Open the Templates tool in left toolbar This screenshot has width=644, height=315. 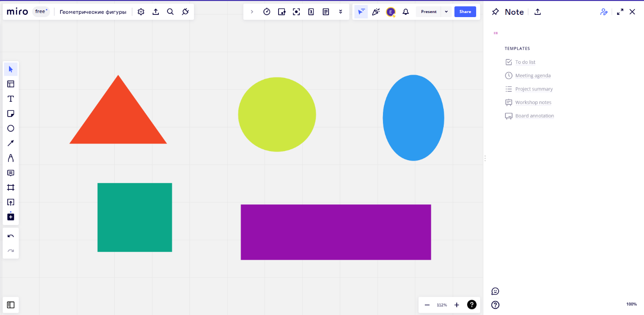pos(11,84)
